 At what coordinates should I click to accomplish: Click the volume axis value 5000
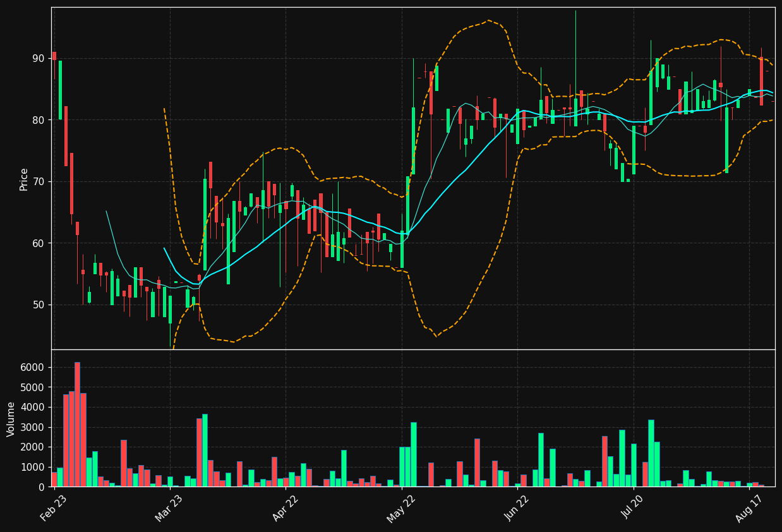point(33,387)
